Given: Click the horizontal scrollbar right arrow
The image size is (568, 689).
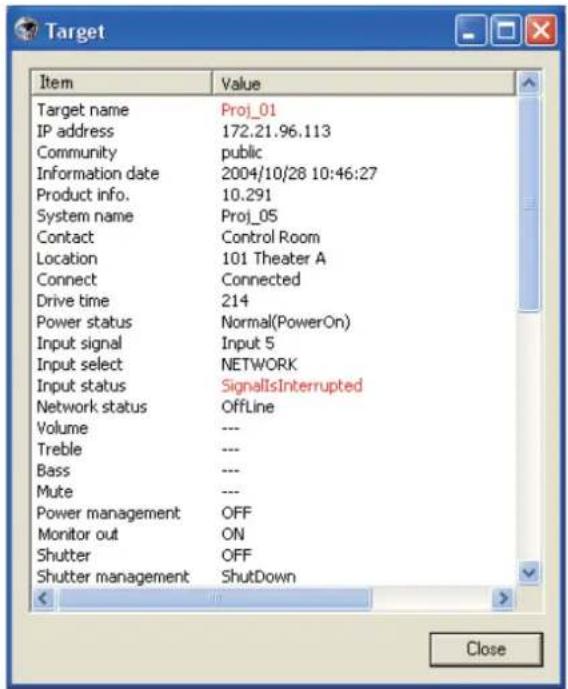Looking at the screenshot, I should coord(504,598).
